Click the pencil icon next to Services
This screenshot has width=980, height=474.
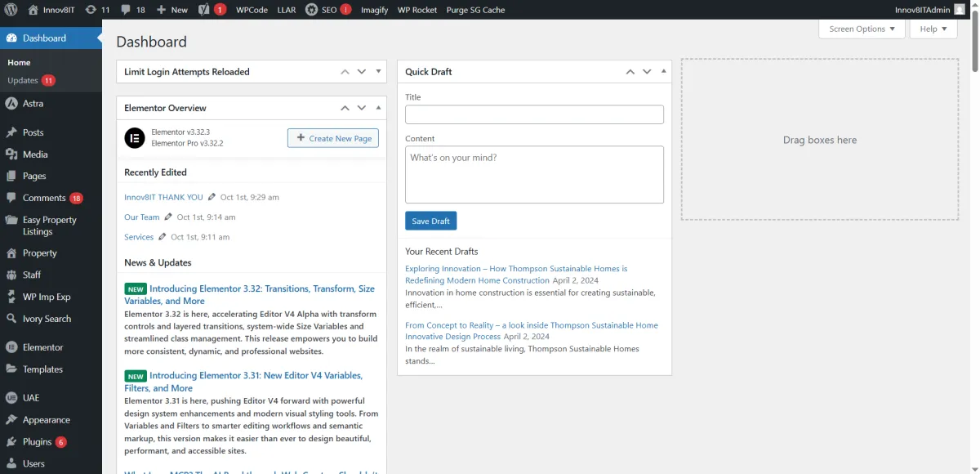(163, 237)
